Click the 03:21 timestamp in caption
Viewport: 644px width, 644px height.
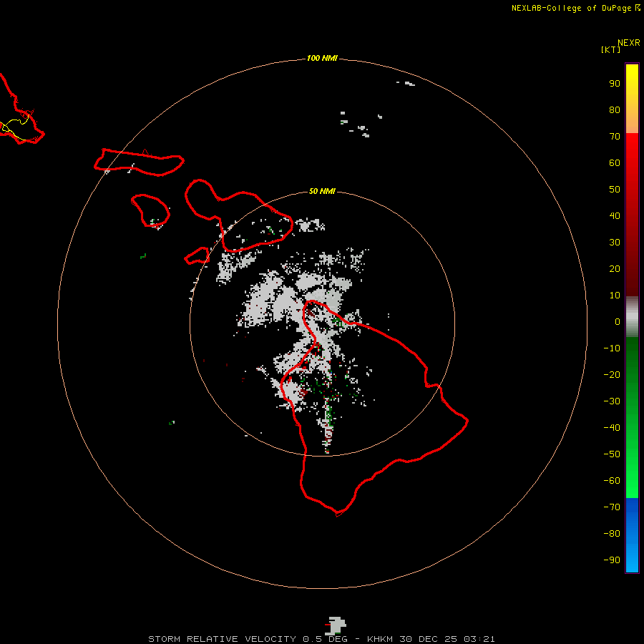[479, 639]
